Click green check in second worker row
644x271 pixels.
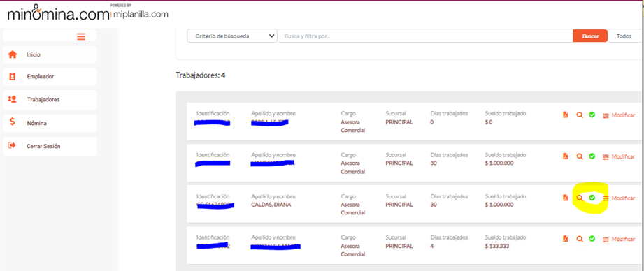[x=592, y=156]
